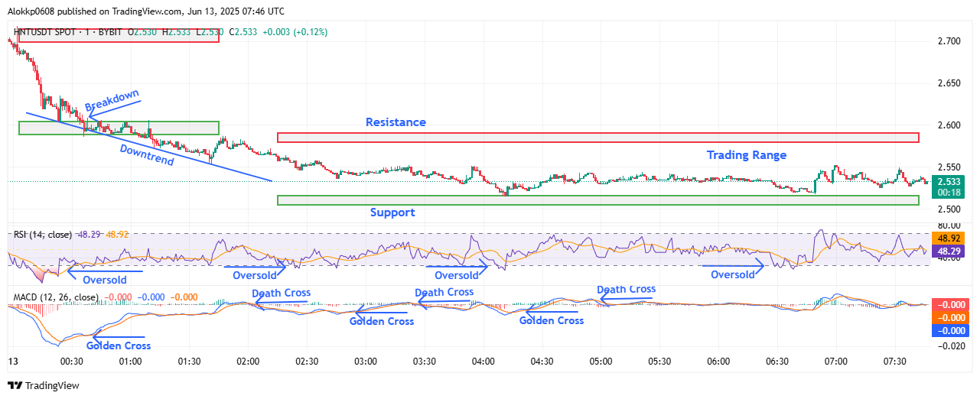980x399 pixels.
Task: Select the high value H2.533
Action: (177, 33)
